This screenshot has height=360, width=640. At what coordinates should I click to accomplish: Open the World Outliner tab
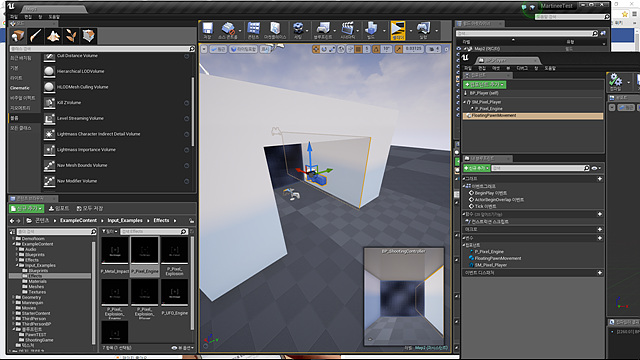click(480, 24)
